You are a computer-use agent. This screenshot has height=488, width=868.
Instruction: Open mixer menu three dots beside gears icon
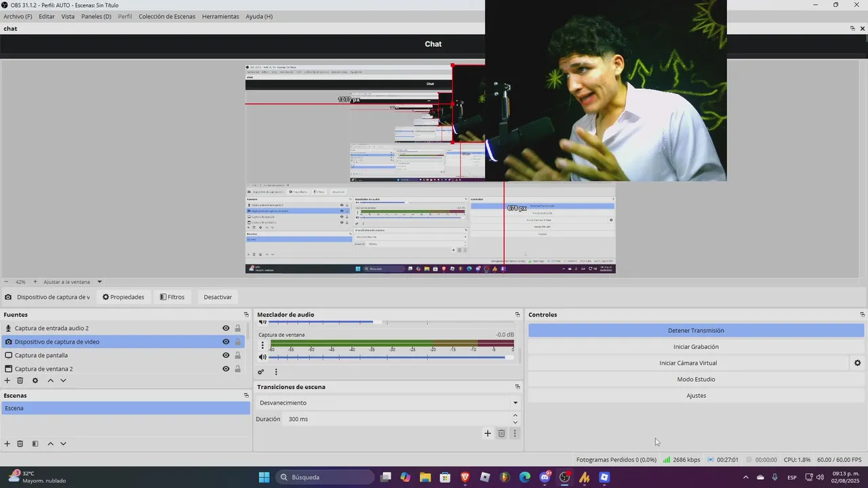coord(276,372)
